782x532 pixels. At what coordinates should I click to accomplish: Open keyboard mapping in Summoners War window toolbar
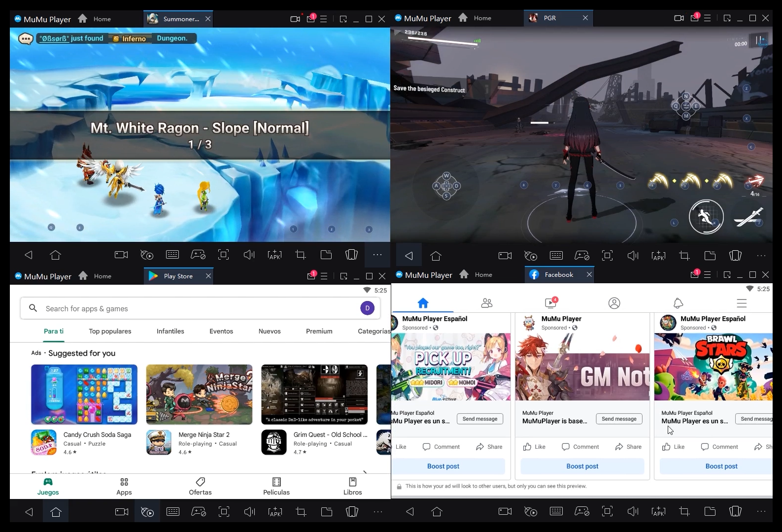(172, 255)
